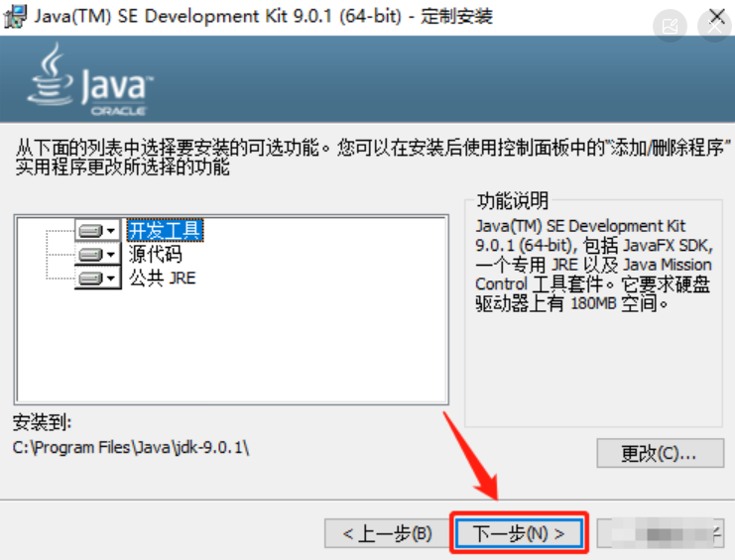Select the 公共 JRE tree item

pos(163,279)
